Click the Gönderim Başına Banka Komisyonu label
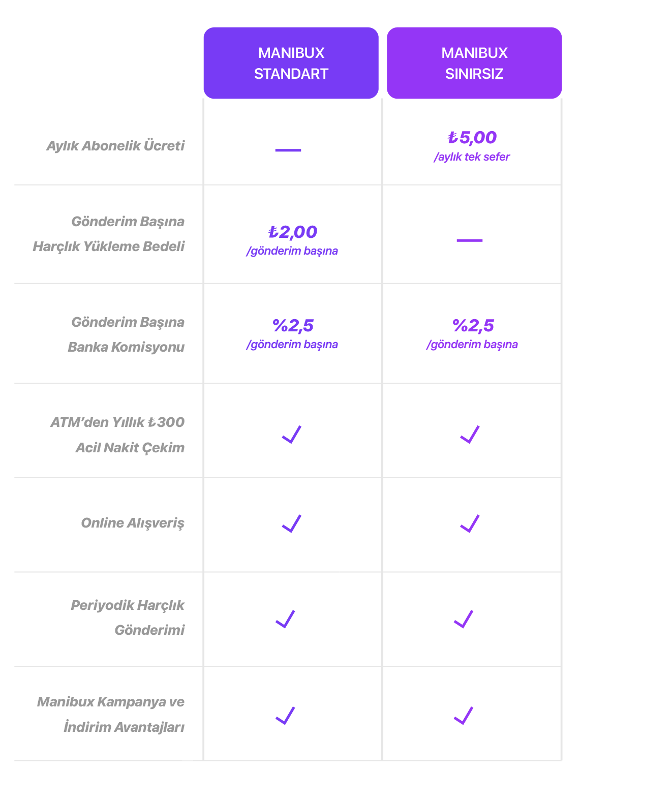The width and height of the screenshot is (672, 804). (126, 334)
